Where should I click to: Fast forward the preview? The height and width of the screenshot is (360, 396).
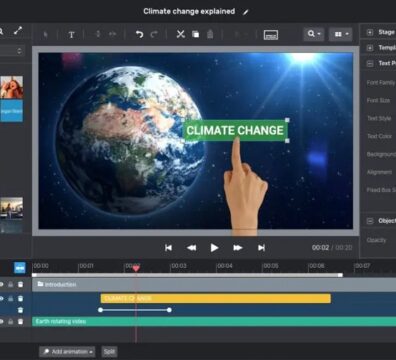tap(238, 248)
